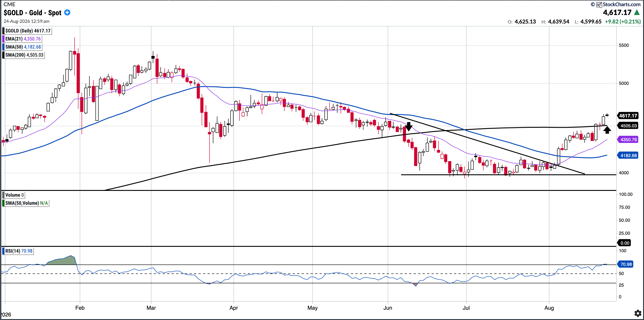The height and width of the screenshot is (320, 644).
Task: Click the Jun label on date axis
Action: click(388, 308)
